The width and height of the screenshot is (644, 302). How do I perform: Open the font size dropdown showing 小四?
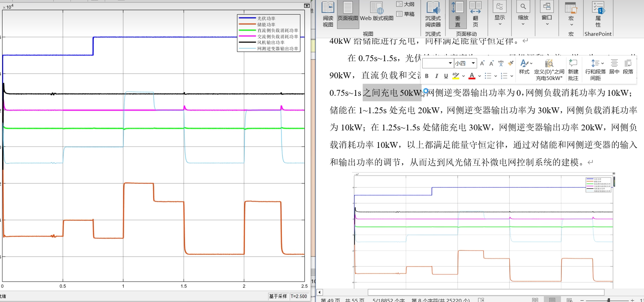click(x=473, y=63)
